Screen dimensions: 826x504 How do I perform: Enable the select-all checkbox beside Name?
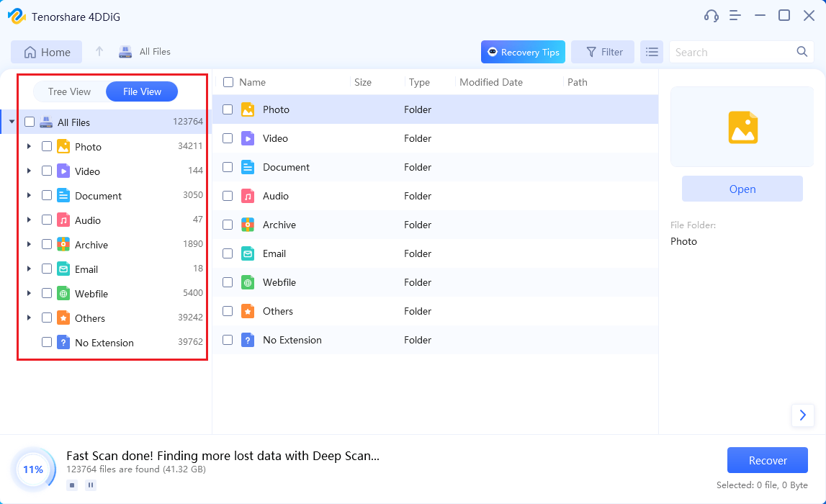coord(228,82)
